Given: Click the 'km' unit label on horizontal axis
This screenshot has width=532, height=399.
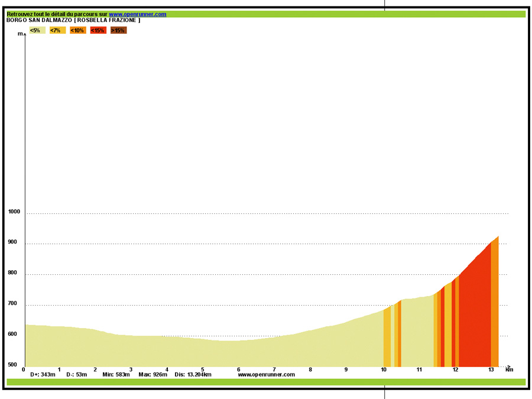Looking at the screenshot, I should (x=510, y=369).
